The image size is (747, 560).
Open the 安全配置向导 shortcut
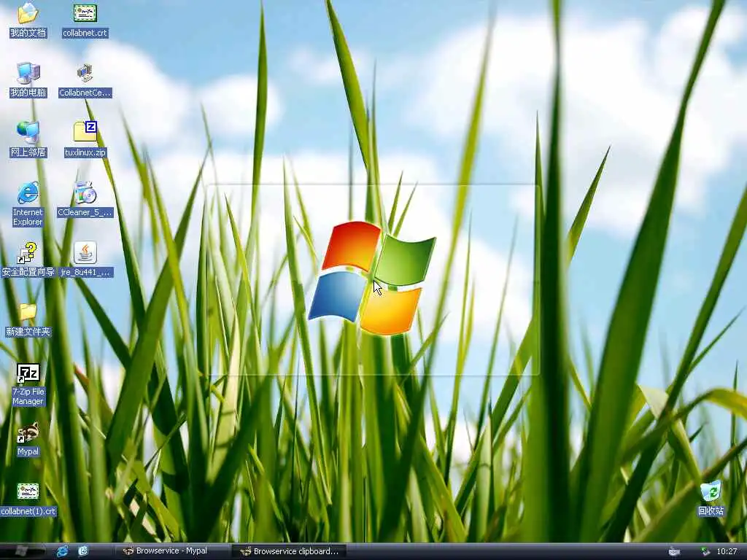tap(28, 259)
